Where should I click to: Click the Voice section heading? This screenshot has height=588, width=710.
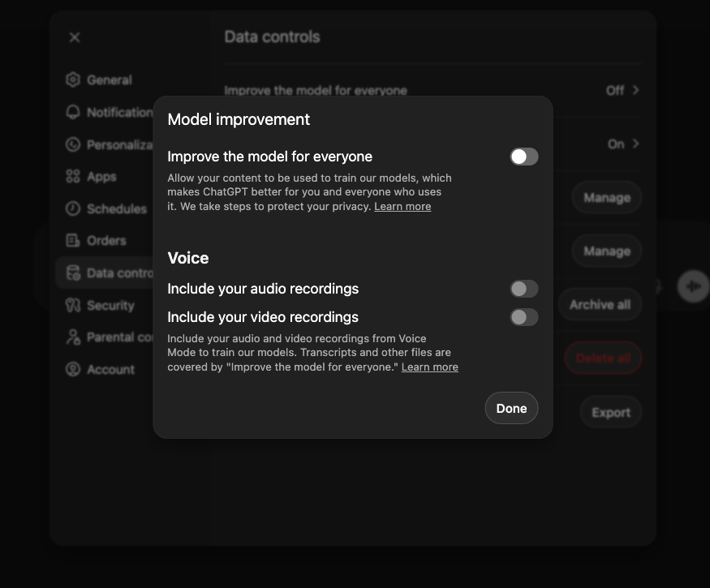[x=188, y=258]
